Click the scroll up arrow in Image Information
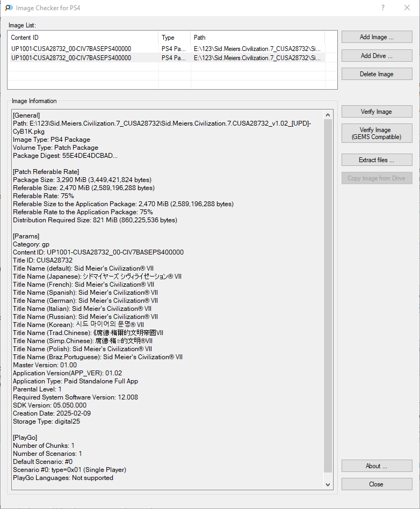 (x=328, y=115)
